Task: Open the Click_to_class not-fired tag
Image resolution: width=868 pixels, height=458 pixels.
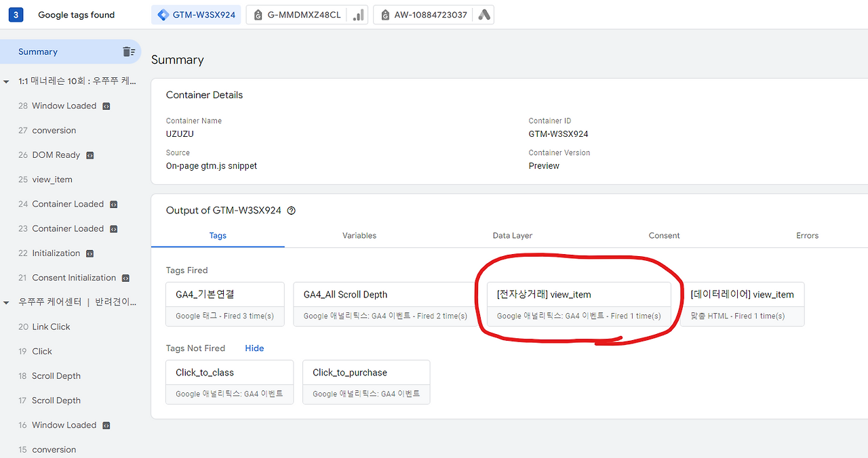Action: [x=230, y=382]
